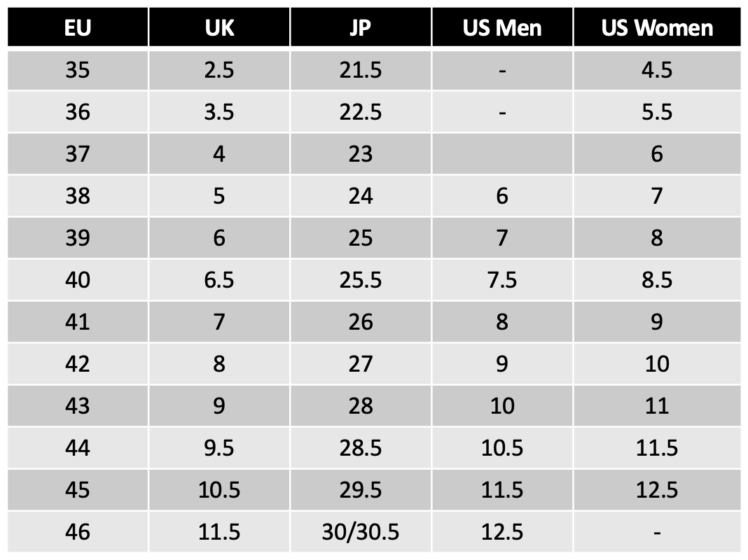Select the JP column header
This screenshot has height=560, width=748.
(x=361, y=28)
